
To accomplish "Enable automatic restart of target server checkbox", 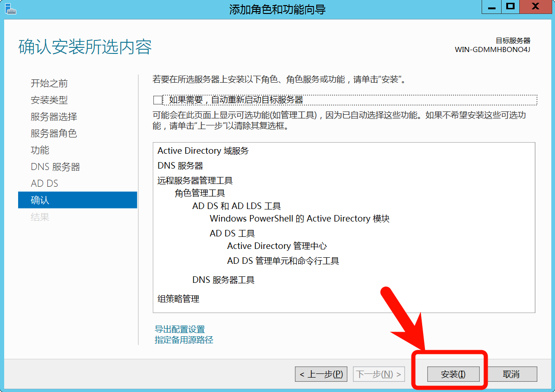I will click(x=158, y=100).
